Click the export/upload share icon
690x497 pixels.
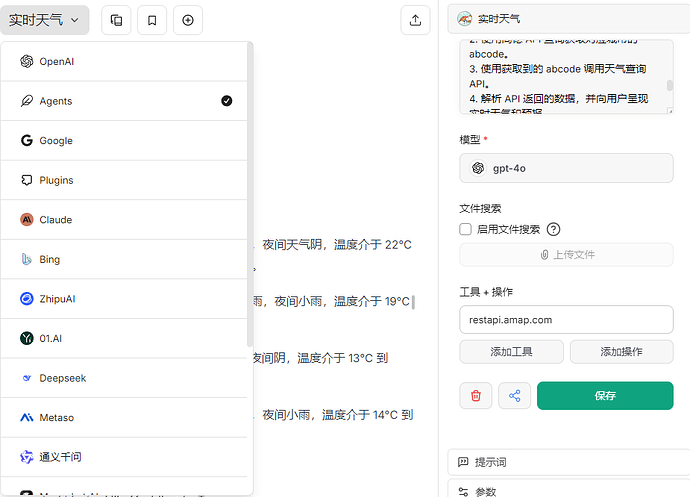coord(415,20)
